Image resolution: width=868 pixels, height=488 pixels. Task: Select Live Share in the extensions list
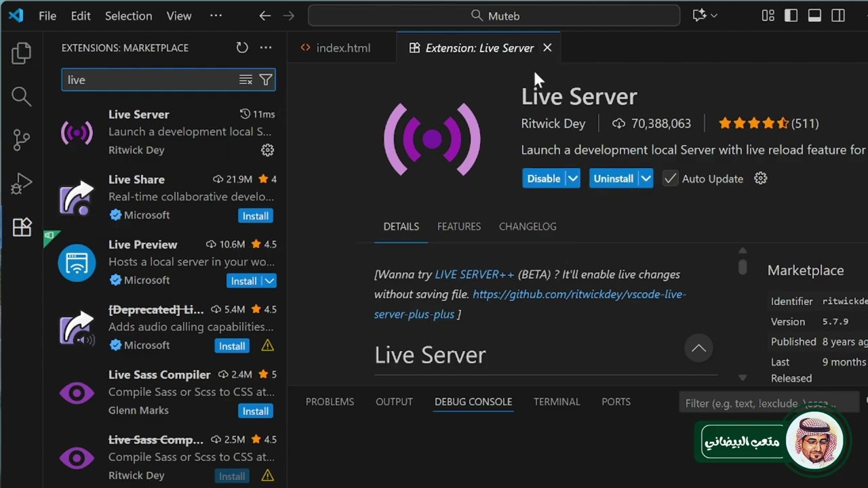pos(165,197)
